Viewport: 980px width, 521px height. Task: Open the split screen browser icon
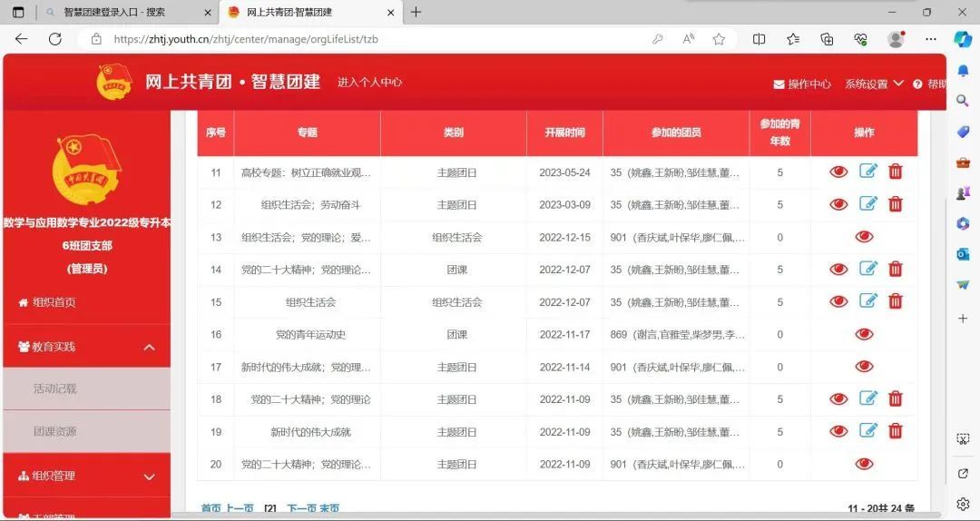759,39
